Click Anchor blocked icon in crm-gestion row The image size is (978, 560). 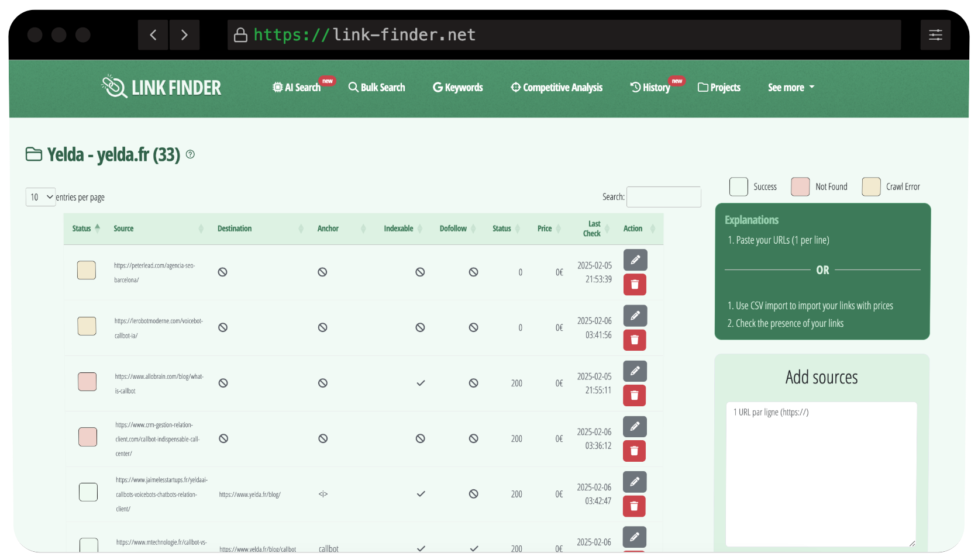coord(323,438)
